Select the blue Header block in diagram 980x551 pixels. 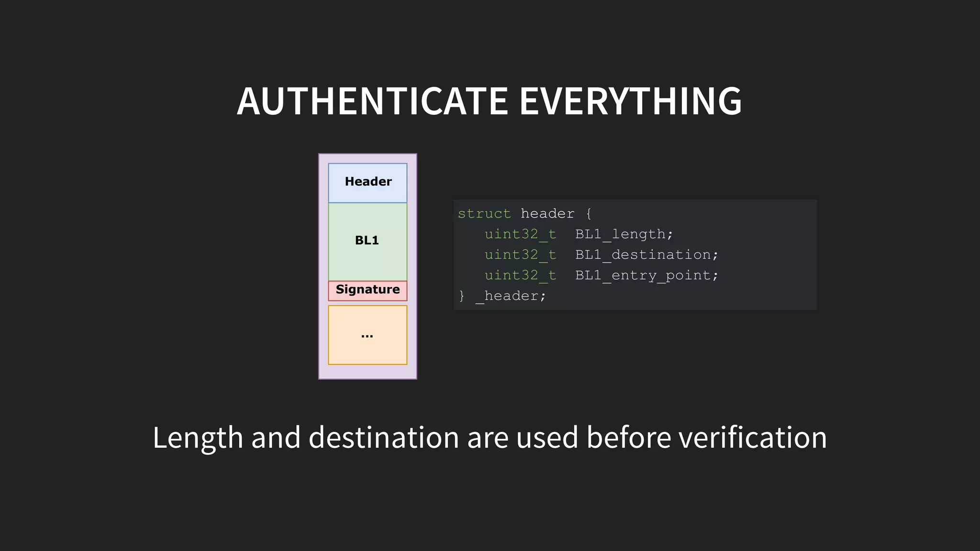pyautogui.click(x=367, y=183)
